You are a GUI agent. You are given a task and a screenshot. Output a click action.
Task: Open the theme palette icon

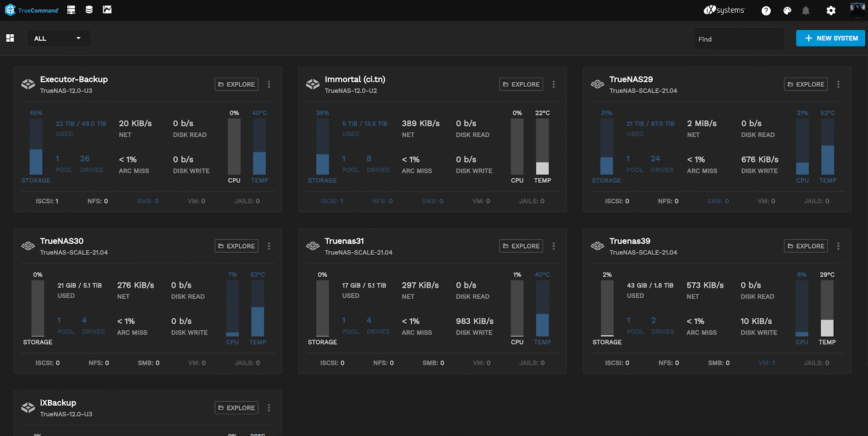[x=787, y=10]
